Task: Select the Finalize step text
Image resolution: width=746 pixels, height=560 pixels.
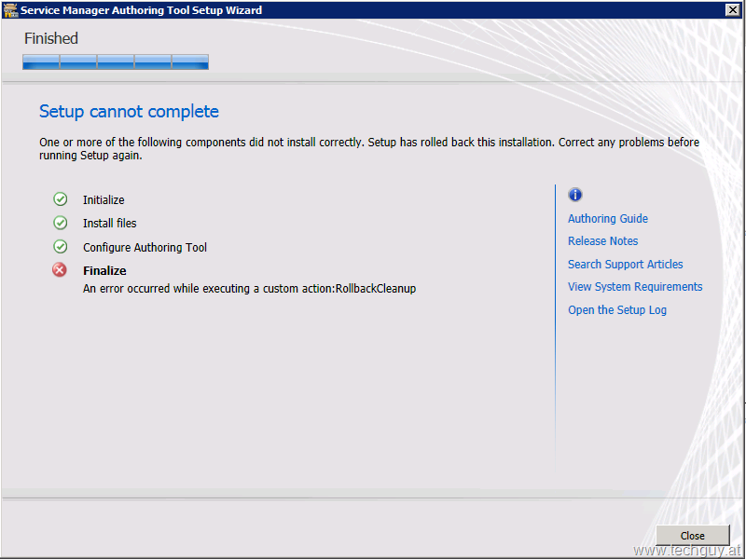Action: tap(104, 271)
